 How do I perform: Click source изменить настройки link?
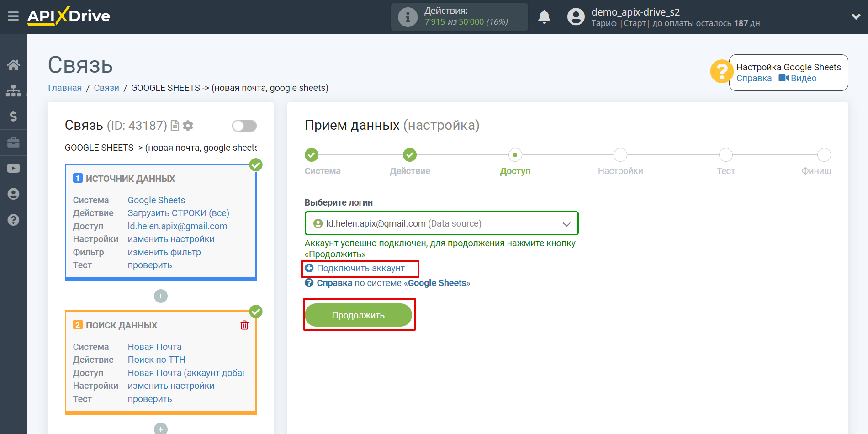pos(171,239)
